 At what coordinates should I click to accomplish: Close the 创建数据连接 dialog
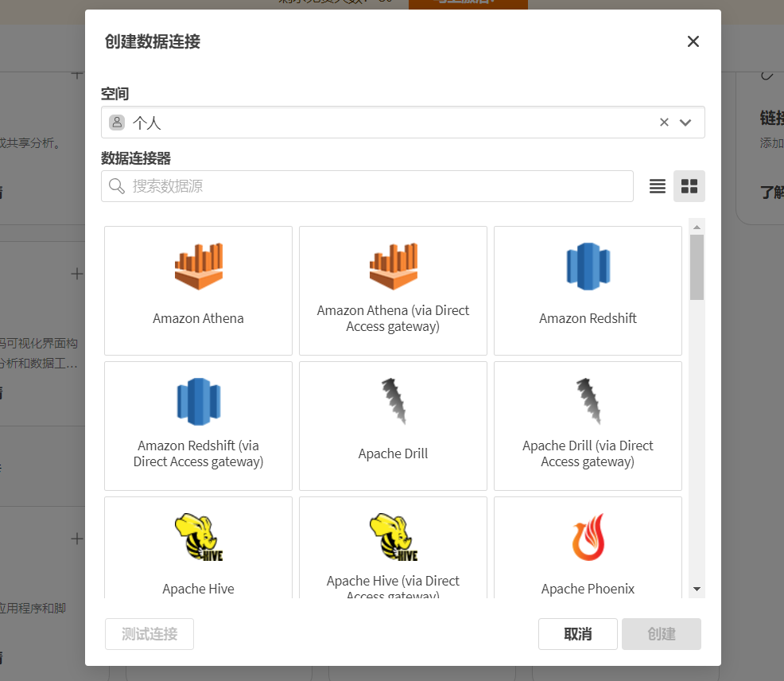[693, 41]
